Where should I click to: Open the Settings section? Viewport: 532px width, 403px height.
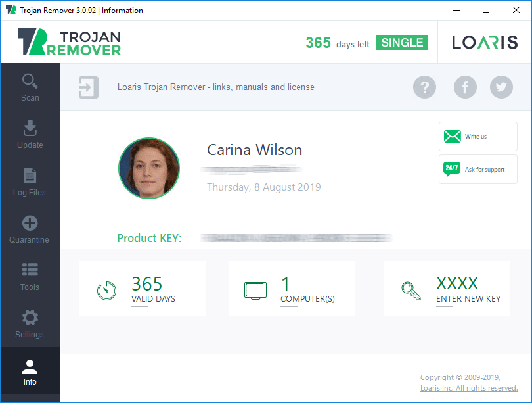pyautogui.click(x=30, y=324)
